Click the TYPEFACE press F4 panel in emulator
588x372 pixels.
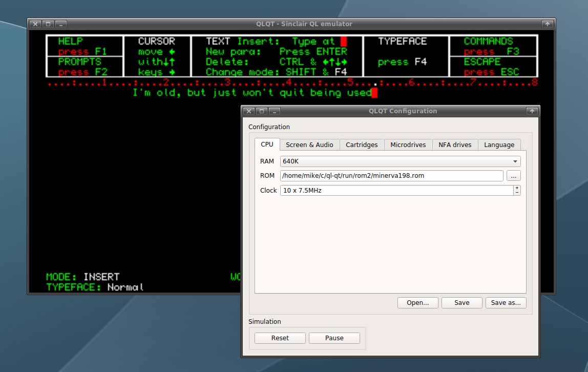pos(406,56)
